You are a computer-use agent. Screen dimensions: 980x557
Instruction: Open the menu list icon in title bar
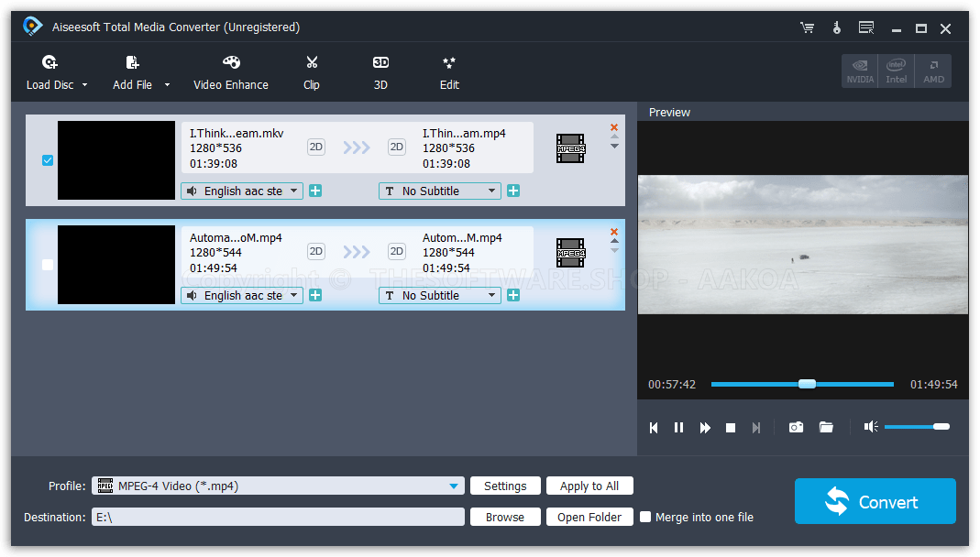pyautogui.click(x=866, y=27)
